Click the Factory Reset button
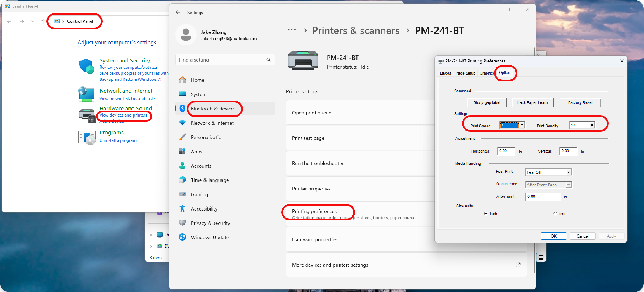Image resolution: width=644 pixels, height=292 pixels. click(580, 102)
